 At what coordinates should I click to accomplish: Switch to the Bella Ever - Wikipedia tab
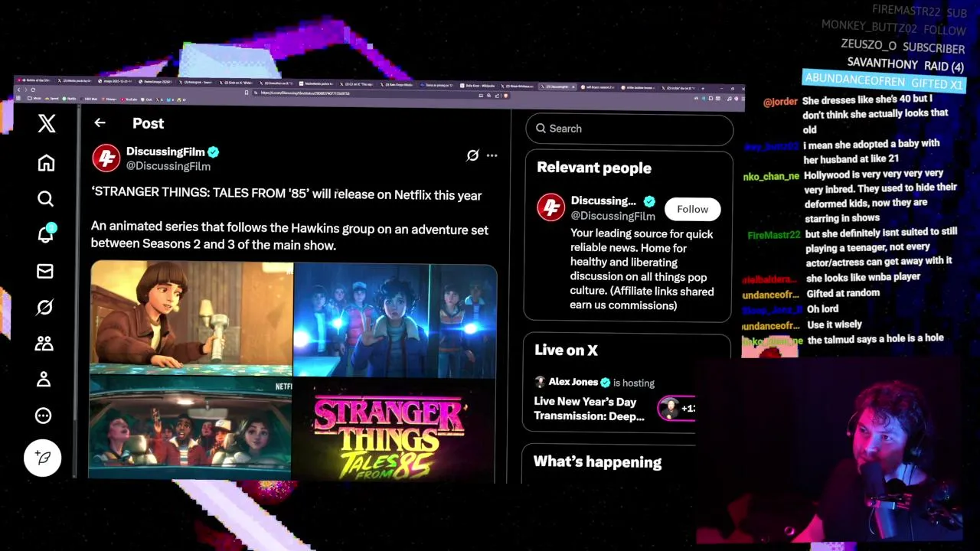[480, 86]
